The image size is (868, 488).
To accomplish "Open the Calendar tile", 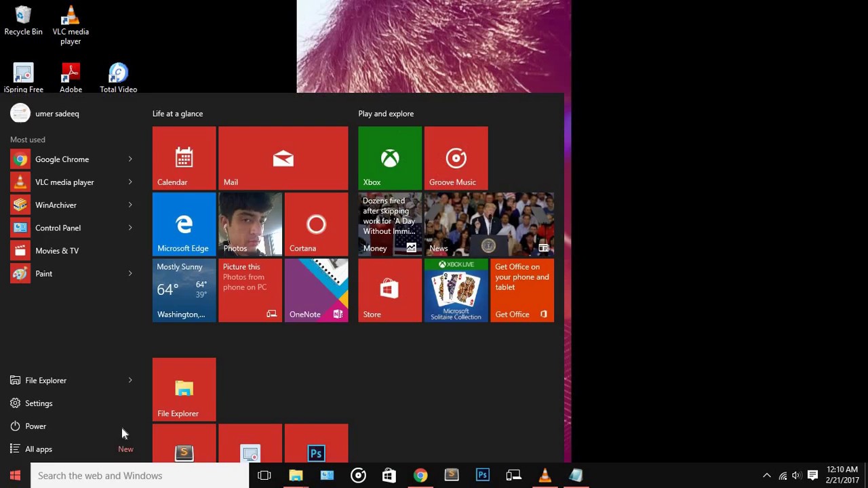I will coord(184,158).
